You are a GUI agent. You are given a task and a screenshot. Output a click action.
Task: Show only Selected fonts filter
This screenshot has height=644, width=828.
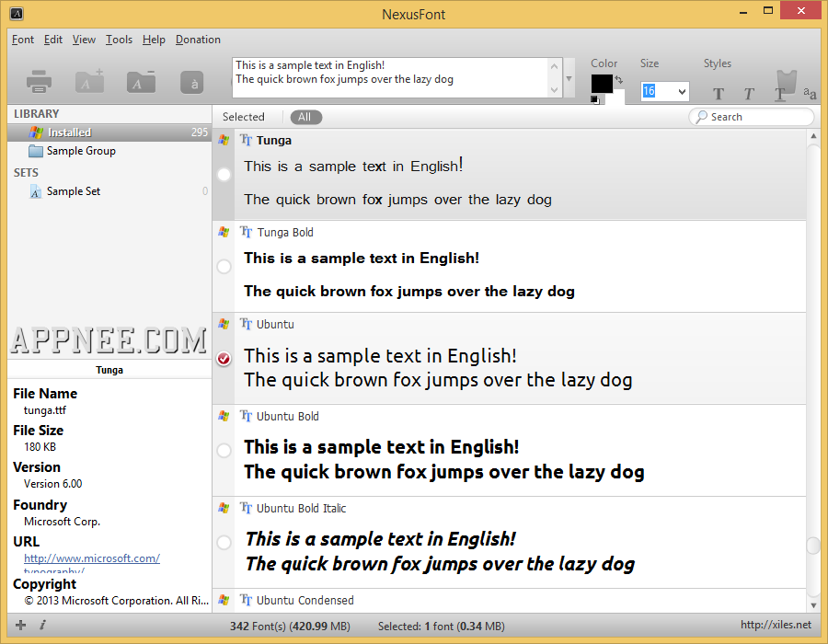tap(244, 117)
